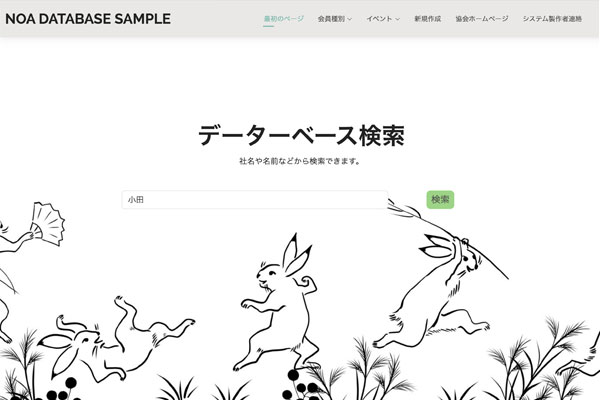Click the fallen rabbit on its back
The height and width of the screenshot is (400, 600).
115,339
